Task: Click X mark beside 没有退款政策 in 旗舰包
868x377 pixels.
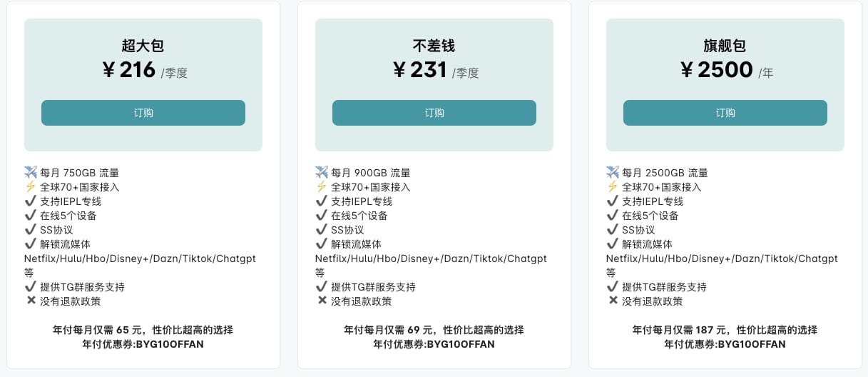Action: pos(613,301)
